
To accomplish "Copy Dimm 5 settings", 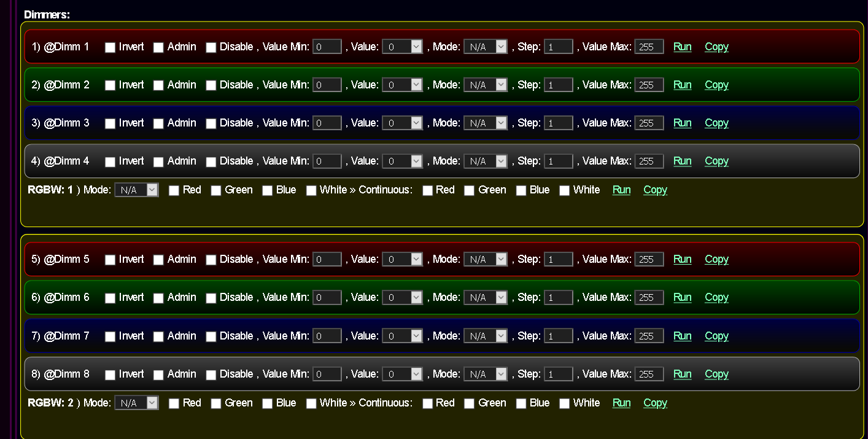I will (x=716, y=259).
